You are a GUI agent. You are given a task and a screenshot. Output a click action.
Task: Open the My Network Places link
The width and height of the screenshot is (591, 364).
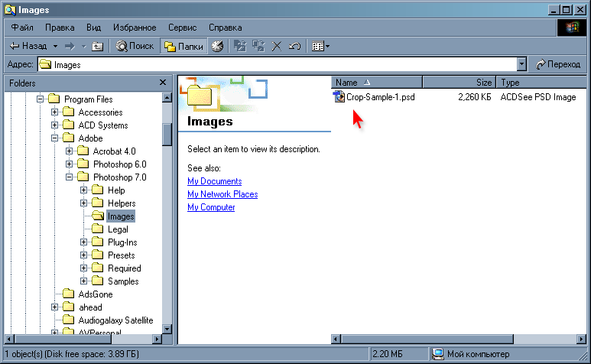(222, 194)
